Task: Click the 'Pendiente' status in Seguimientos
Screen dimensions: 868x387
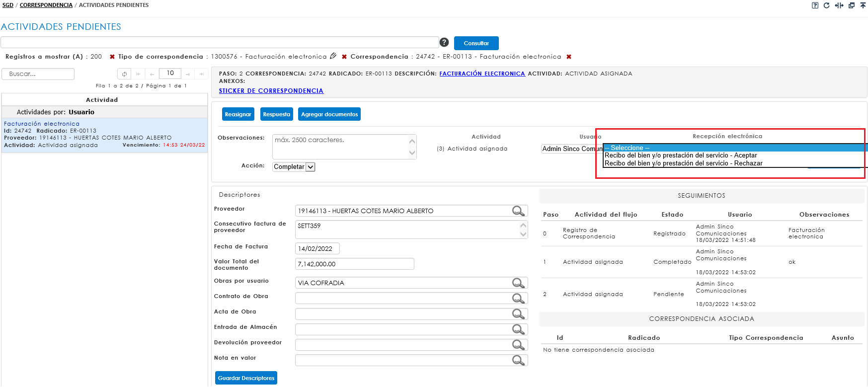Action: tap(668, 294)
